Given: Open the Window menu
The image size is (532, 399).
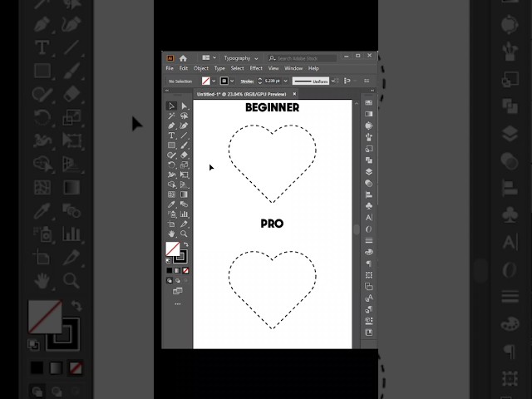Looking at the screenshot, I should click(x=293, y=68).
